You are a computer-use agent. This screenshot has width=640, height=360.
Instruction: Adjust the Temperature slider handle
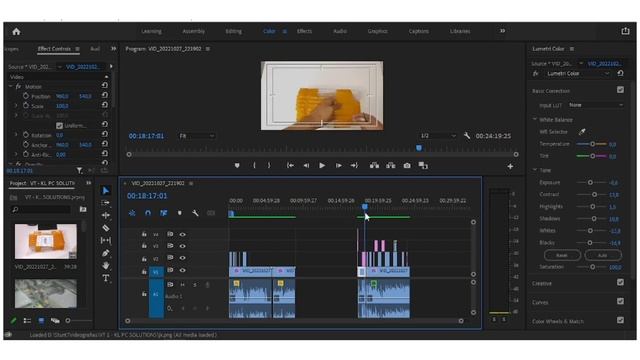pyautogui.click(x=592, y=144)
